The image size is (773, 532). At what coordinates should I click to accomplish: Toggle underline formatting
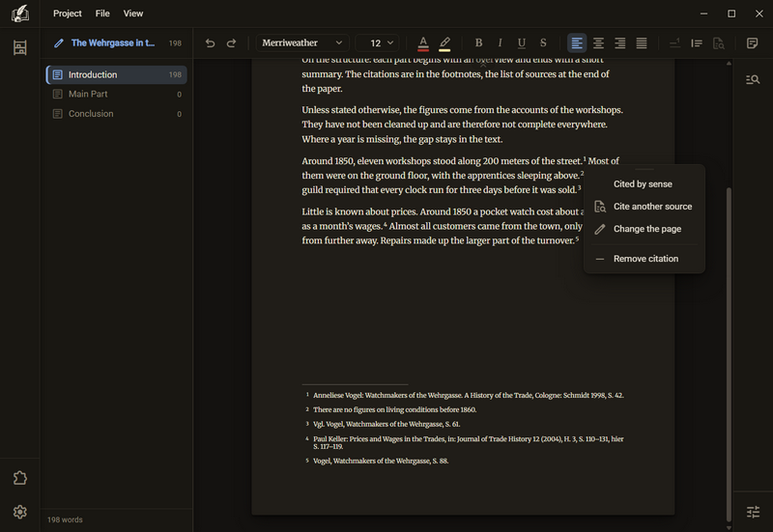coord(522,42)
